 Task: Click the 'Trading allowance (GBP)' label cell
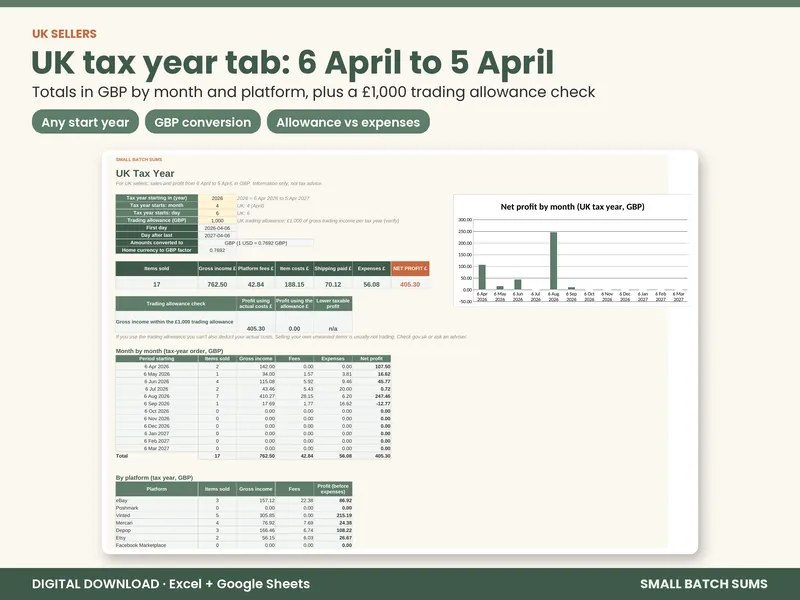pyautogui.click(x=157, y=220)
